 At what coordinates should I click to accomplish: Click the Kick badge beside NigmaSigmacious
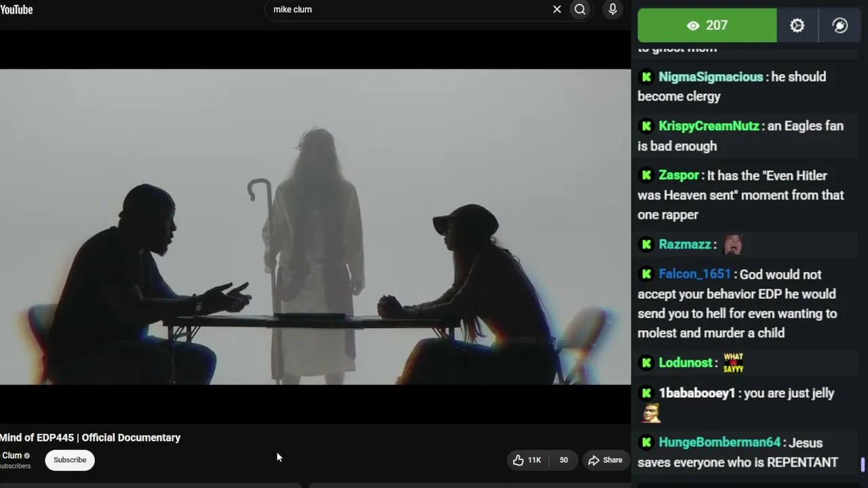pos(646,77)
